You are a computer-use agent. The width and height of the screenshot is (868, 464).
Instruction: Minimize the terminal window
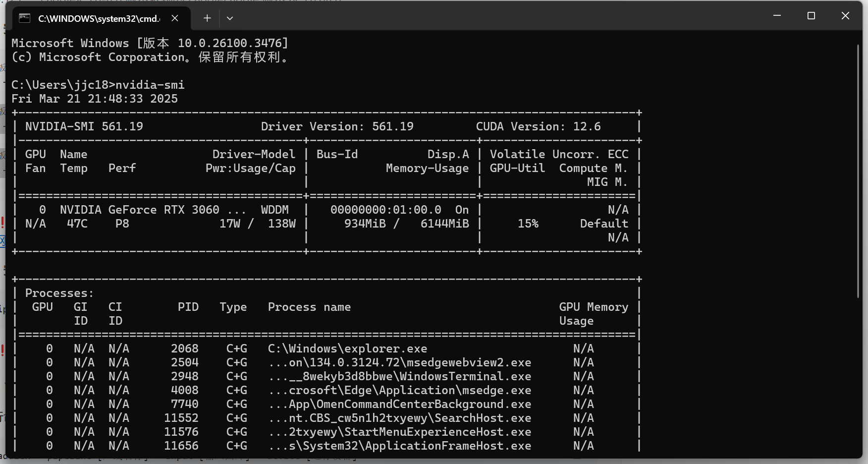(777, 16)
